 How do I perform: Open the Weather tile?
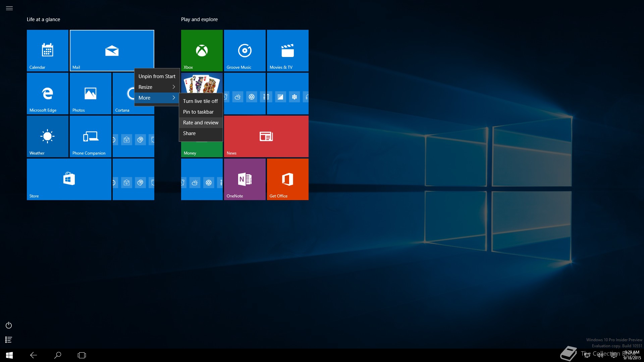click(x=48, y=136)
